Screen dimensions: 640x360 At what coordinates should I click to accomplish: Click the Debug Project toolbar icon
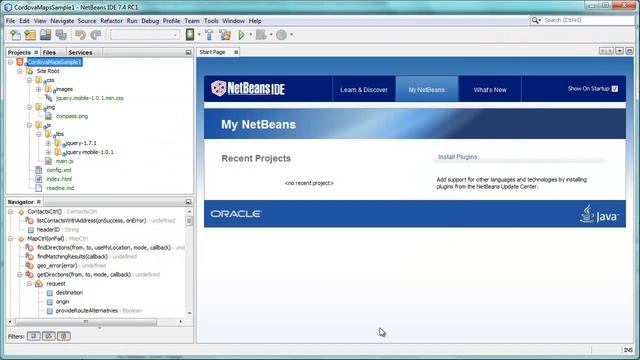tap(261, 35)
